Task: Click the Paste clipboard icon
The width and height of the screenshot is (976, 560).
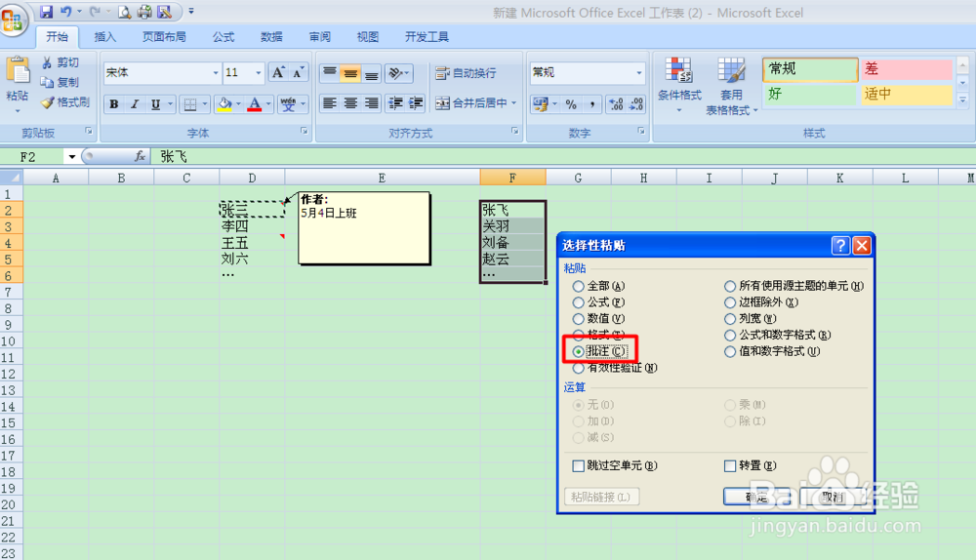Action: pos(18,71)
